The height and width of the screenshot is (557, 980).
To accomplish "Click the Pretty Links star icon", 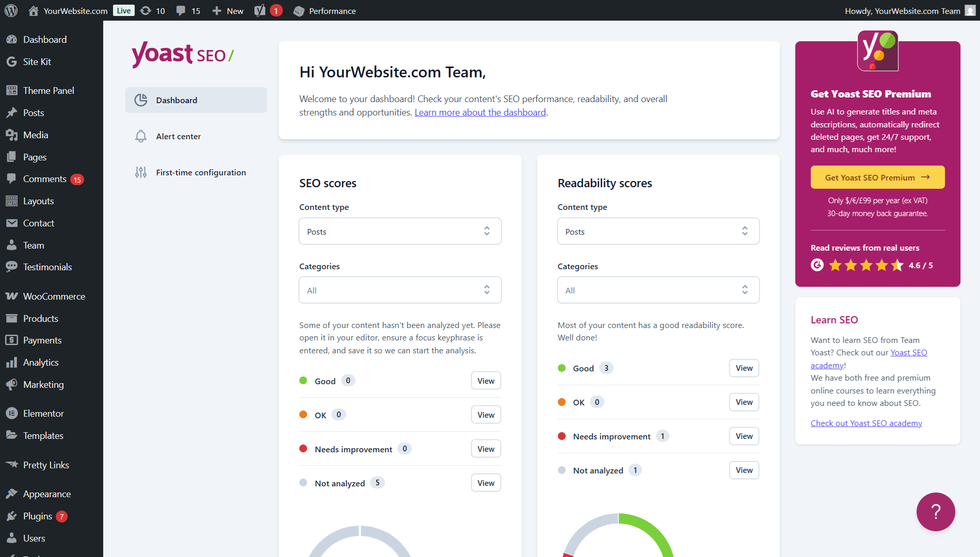I will [x=11, y=465].
